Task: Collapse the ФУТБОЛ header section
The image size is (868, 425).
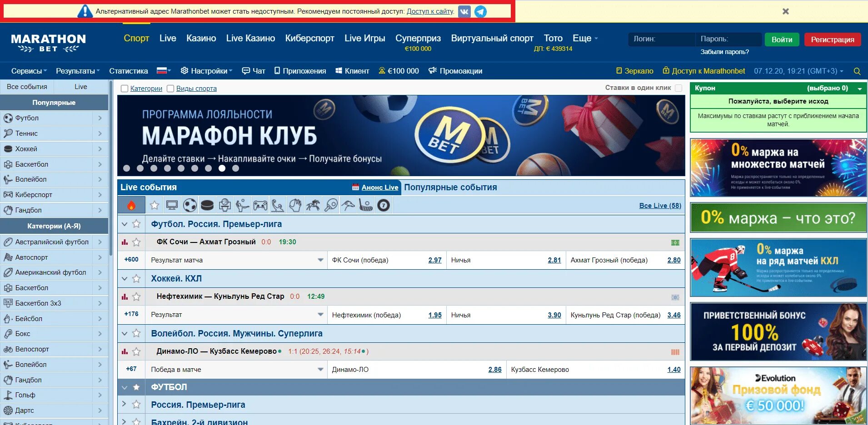Action: point(125,387)
